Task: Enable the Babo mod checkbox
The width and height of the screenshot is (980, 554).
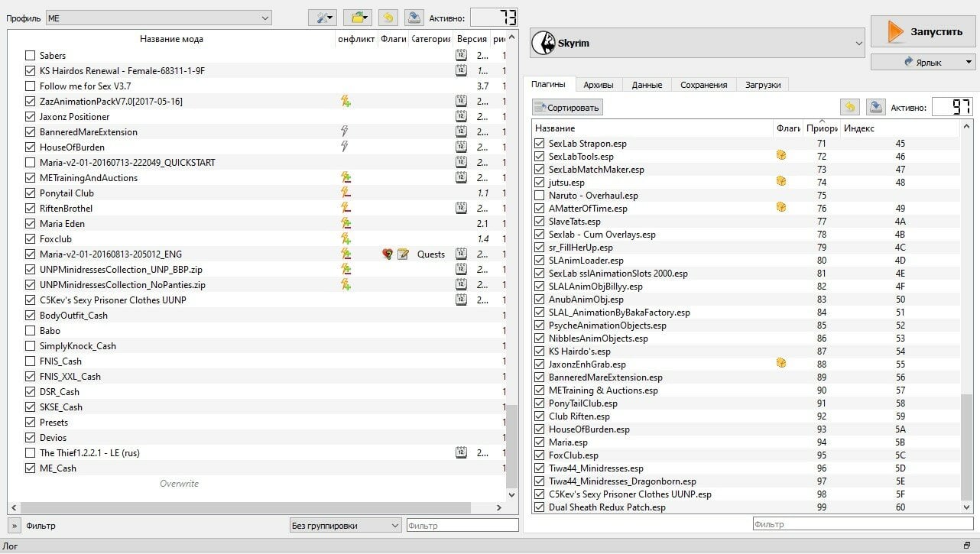Action: tap(31, 330)
